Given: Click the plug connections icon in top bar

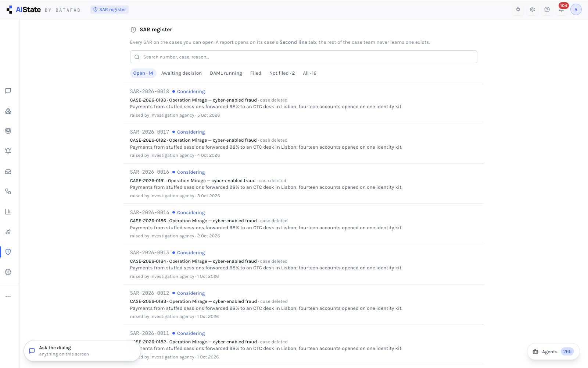Looking at the screenshot, I should (518, 10).
